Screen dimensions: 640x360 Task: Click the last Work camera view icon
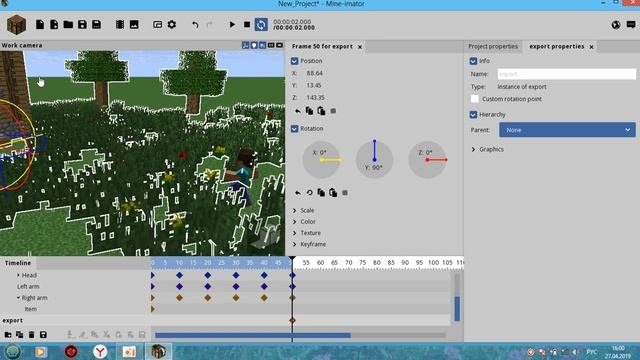pyautogui.click(x=280, y=45)
